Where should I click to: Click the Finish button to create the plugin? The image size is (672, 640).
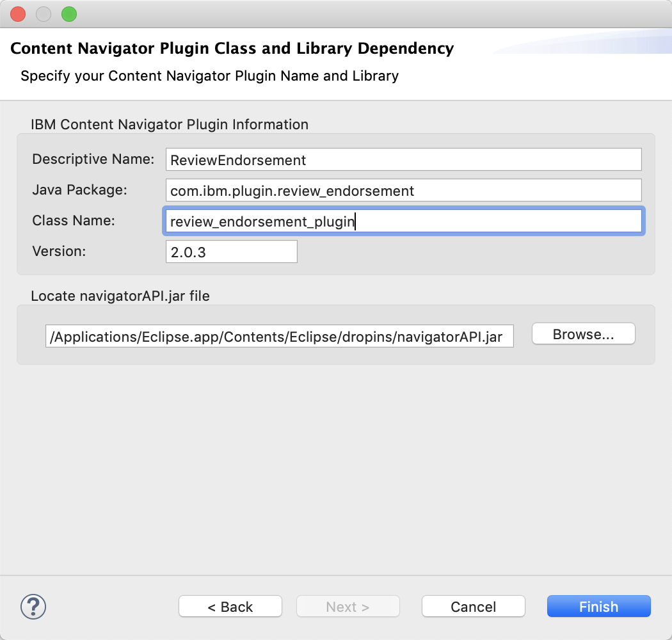[598, 606]
